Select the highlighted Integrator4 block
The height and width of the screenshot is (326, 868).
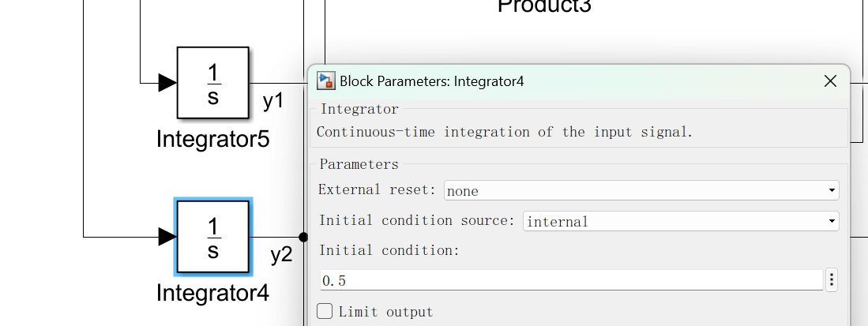tap(212, 235)
